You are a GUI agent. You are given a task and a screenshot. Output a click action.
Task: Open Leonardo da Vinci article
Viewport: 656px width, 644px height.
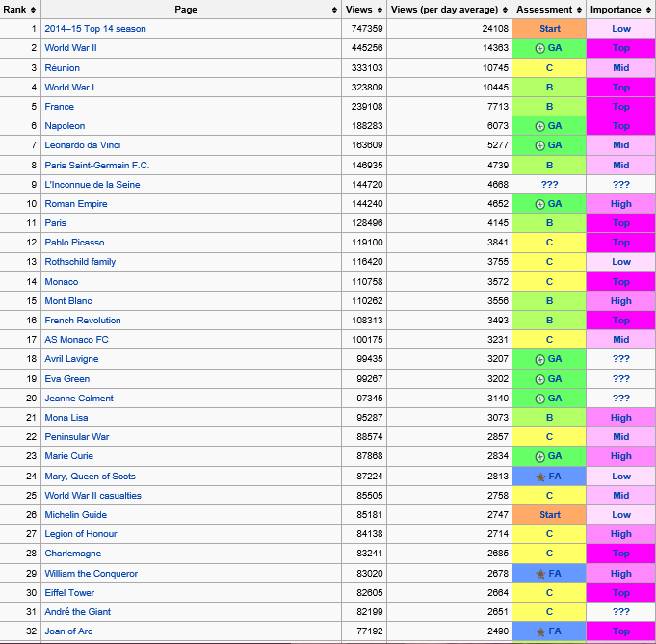83,145
